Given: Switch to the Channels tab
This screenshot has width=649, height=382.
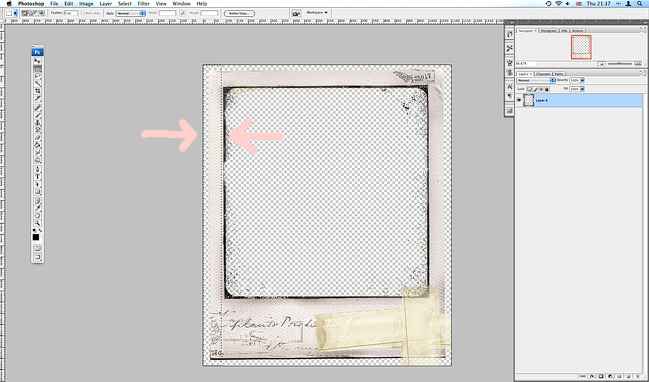Looking at the screenshot, I should [543, 74].
